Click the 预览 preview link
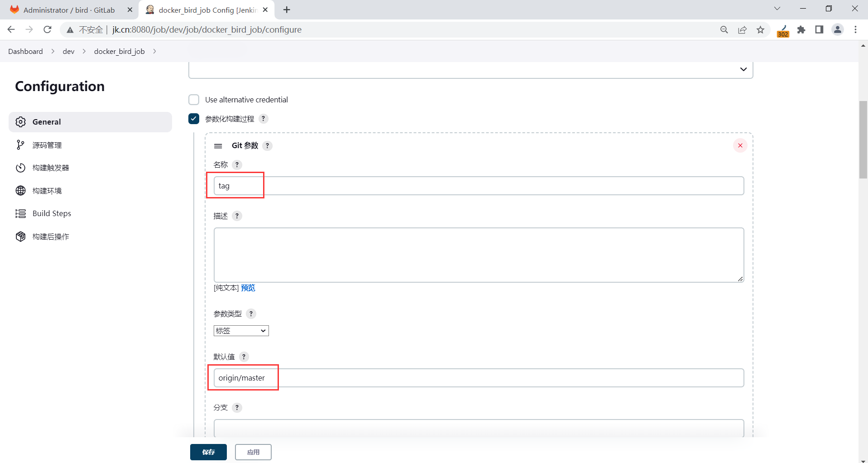 (x=248, y=288)
